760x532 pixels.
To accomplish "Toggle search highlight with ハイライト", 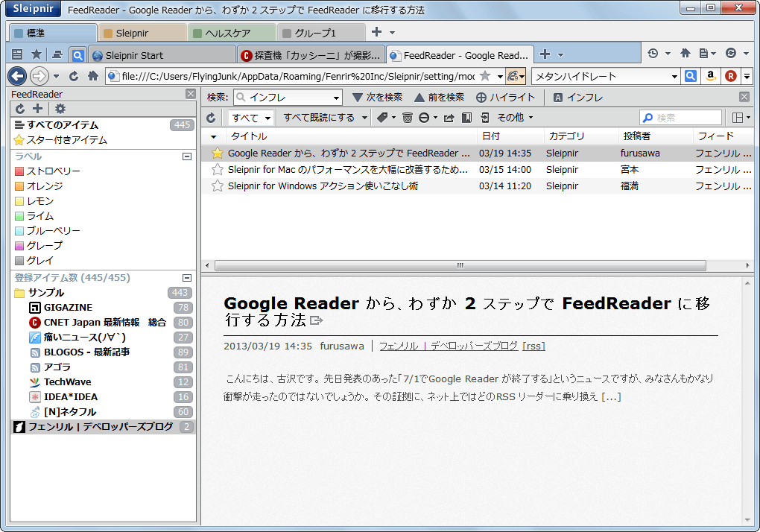I will pos(505,98).
